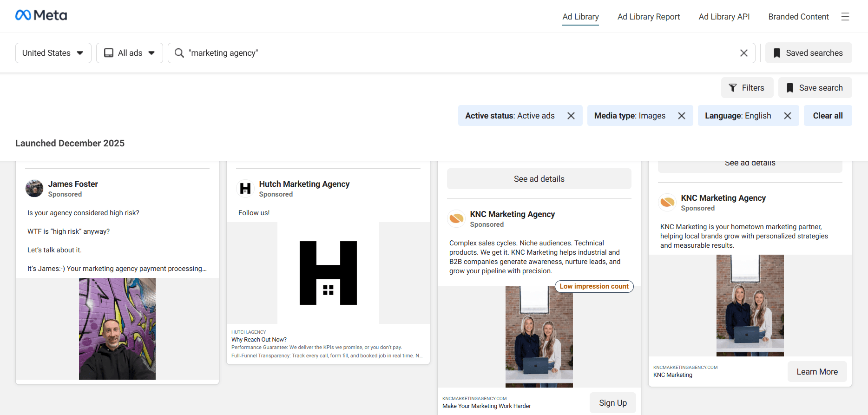Click 'Is your agency considered high risk?' text

click(x=83, y=213)
